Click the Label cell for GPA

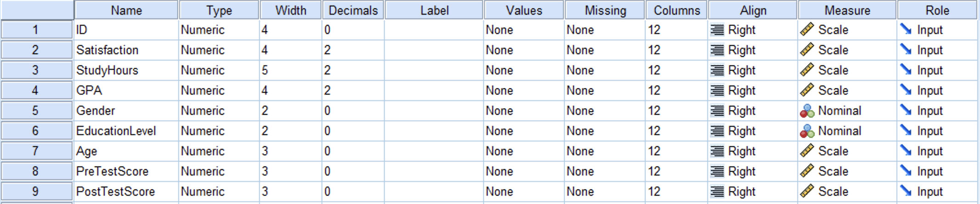pyautogui.click(x=434, y=91)
